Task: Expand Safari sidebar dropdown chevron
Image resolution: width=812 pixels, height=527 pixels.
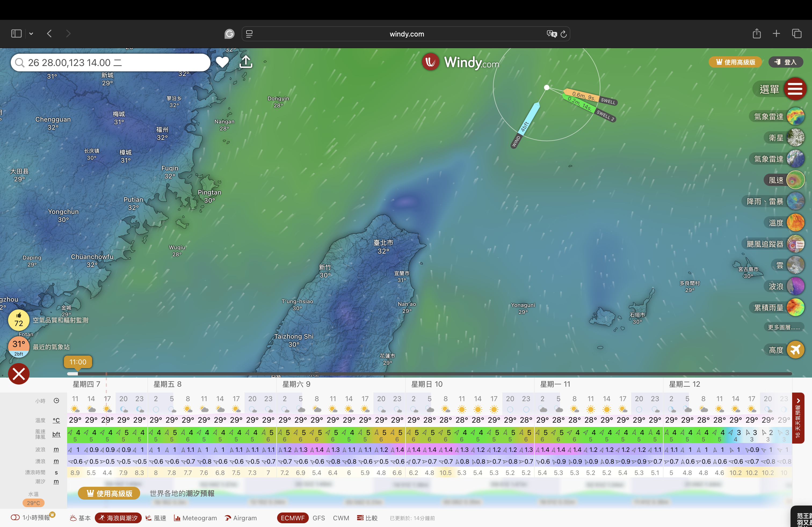Action: click(x=31, y=34)
